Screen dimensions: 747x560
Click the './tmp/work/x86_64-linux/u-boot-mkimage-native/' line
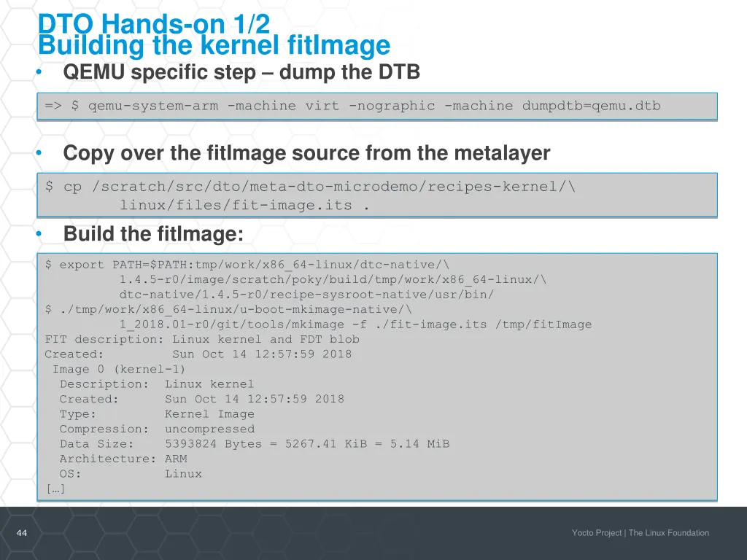point(228,309)
